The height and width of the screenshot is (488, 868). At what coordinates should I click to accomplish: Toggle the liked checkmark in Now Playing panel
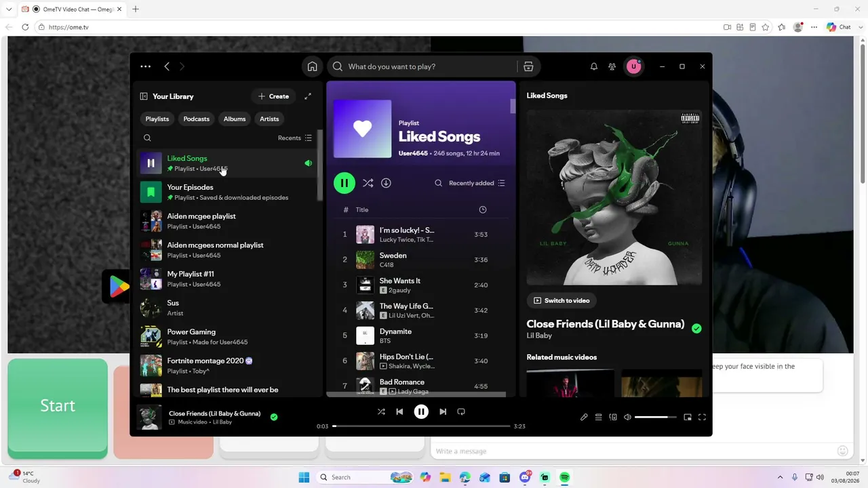[x=696, y=329]
